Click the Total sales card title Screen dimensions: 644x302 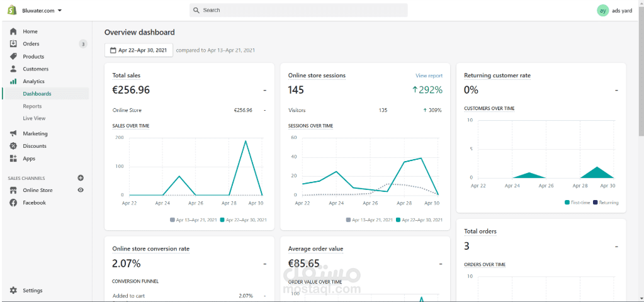(126, 75)
